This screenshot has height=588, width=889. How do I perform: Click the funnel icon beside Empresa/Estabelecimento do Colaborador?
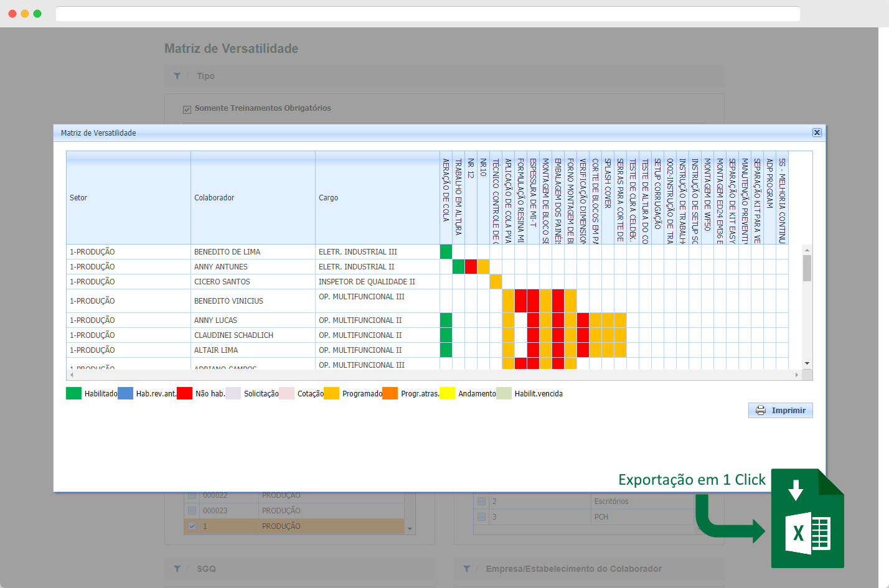pos(467,568)
